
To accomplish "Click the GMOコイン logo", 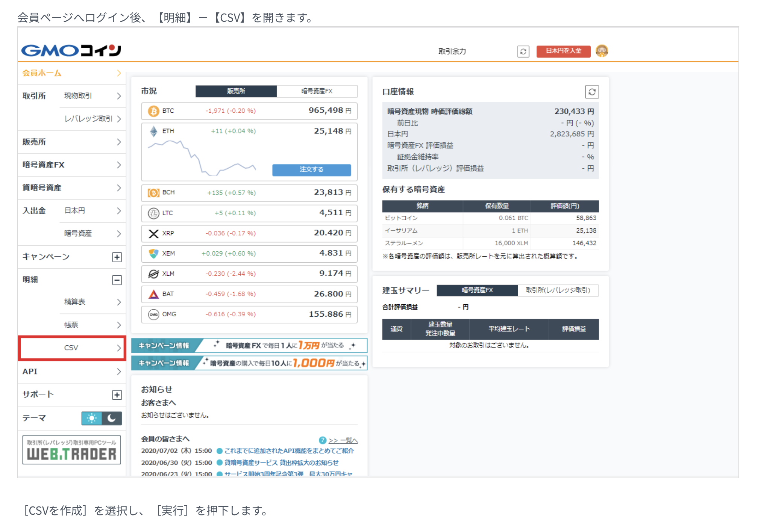I will coord(71,50).
